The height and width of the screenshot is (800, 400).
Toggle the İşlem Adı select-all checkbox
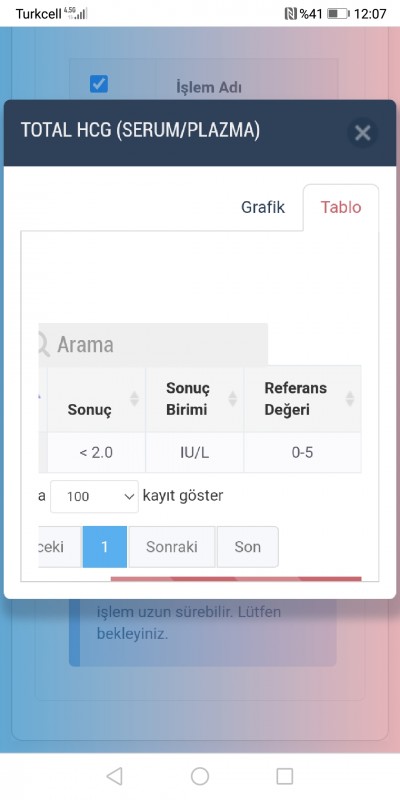click(99, 84)
